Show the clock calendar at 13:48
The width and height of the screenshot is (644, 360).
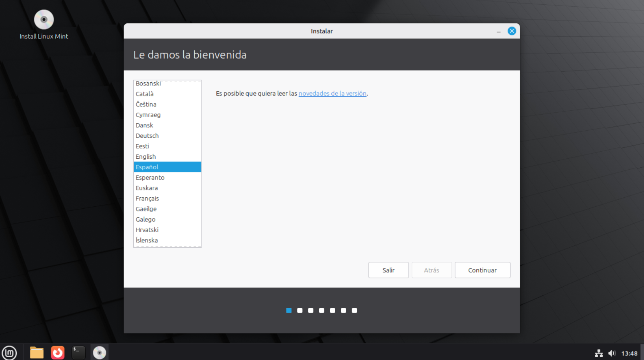click(x=629, y=353)
